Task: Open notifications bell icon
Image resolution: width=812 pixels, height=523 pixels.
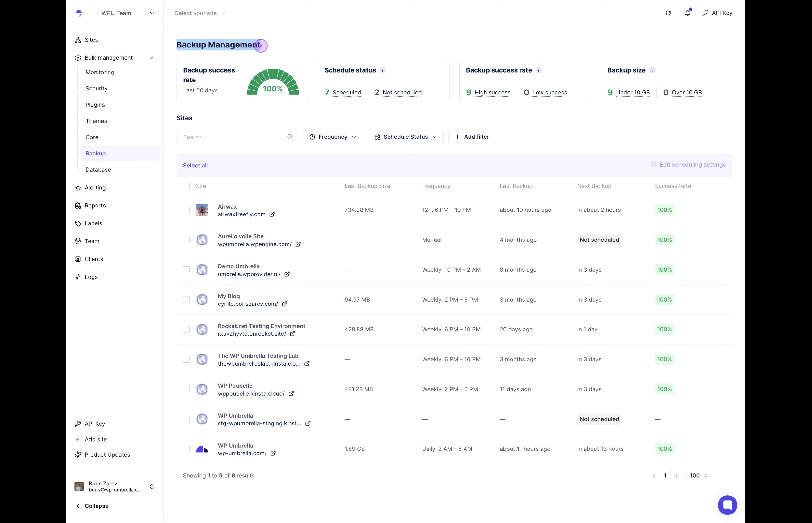Action: pos(687,13)
